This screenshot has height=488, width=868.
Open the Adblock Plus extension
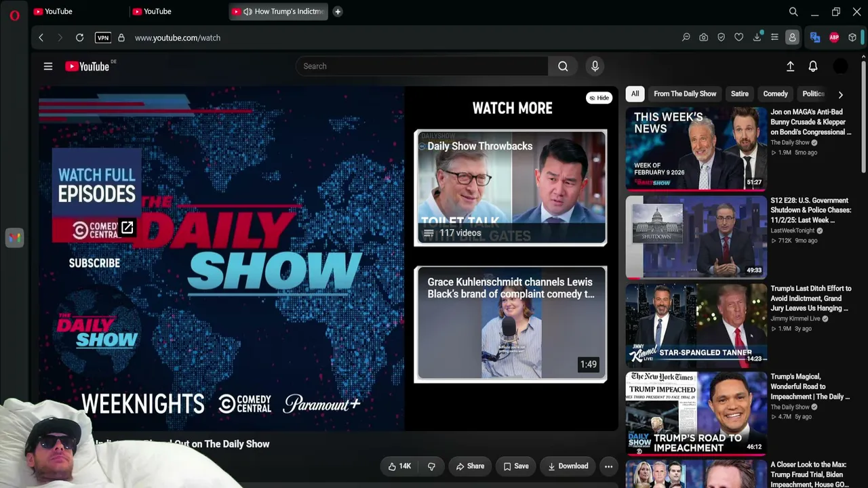[x=834, y=38]
